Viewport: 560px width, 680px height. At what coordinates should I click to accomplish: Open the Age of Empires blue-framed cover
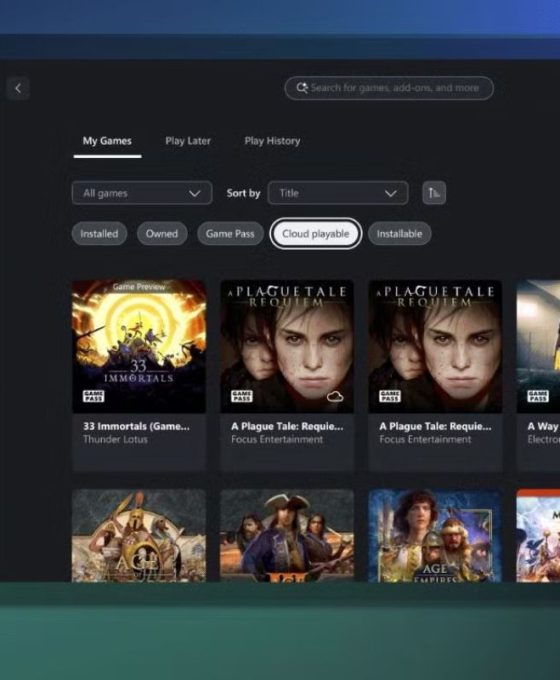(435, 536)
